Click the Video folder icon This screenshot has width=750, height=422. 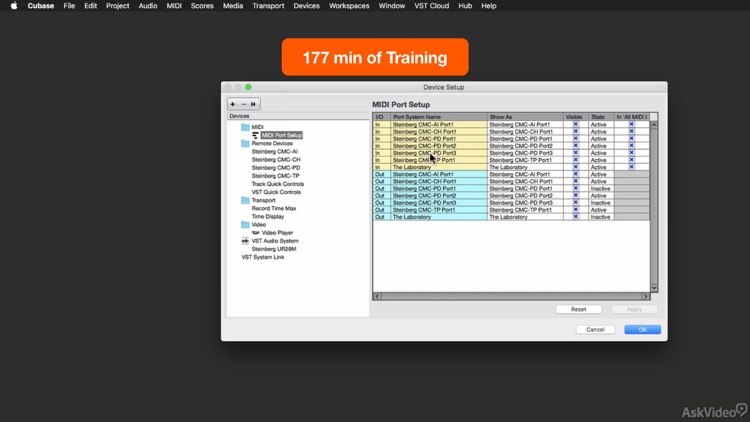245,224
